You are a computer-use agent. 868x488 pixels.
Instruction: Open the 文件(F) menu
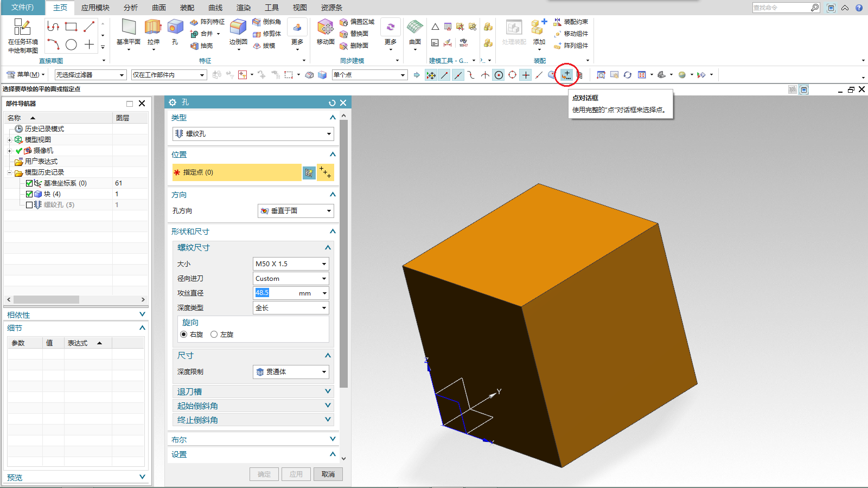tap(22, 8)
